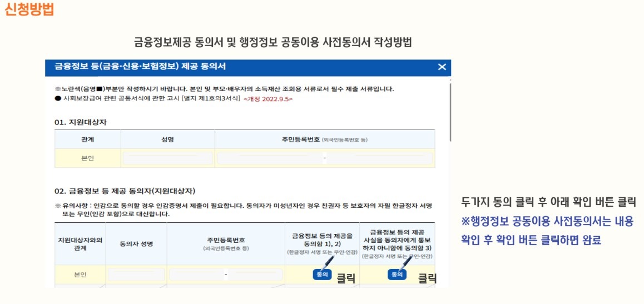Click the 02. 금융정보 등 제공 동의자(지원대상자) title
Image resolution: width=644 pixels, height=304 pixels.
[125, 191]
